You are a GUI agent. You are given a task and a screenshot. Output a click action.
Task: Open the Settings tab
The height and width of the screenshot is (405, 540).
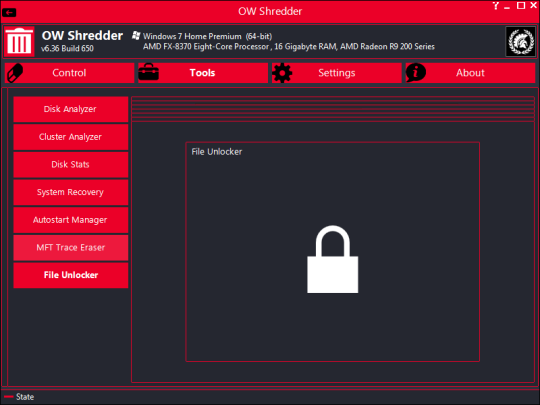click(x=336, y=73)
